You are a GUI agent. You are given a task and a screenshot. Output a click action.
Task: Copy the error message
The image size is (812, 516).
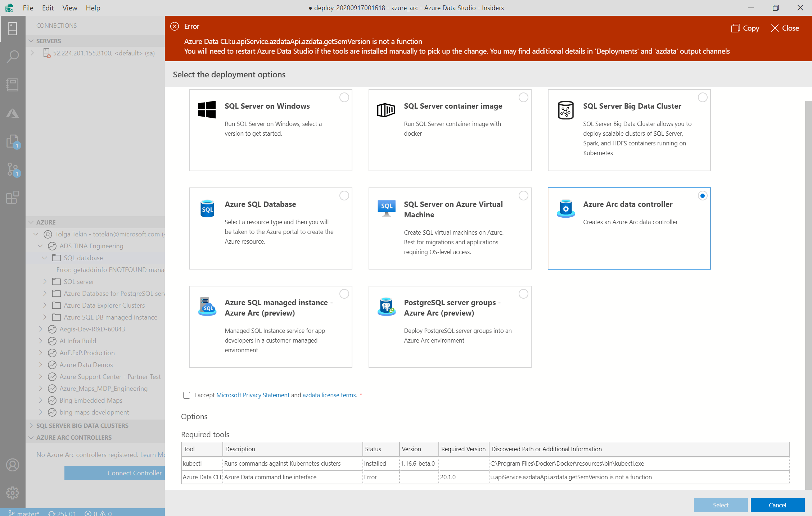[745, 28]
